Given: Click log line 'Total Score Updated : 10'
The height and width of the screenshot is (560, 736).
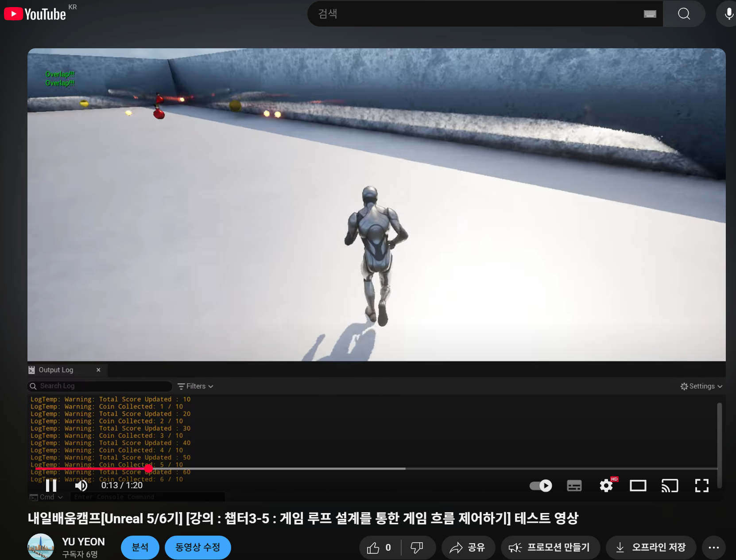Looking at the screenshot, I should click(111, 399).
